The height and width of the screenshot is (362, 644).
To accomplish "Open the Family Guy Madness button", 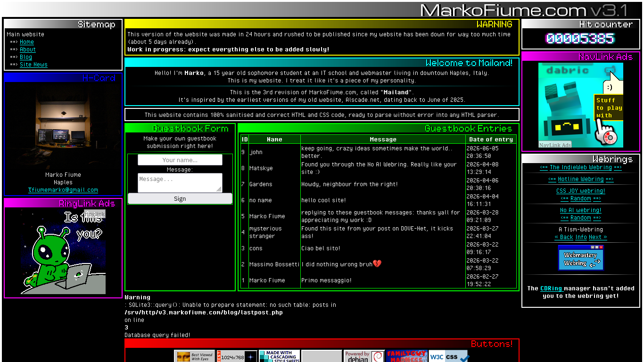I will [x=406, y=356].
